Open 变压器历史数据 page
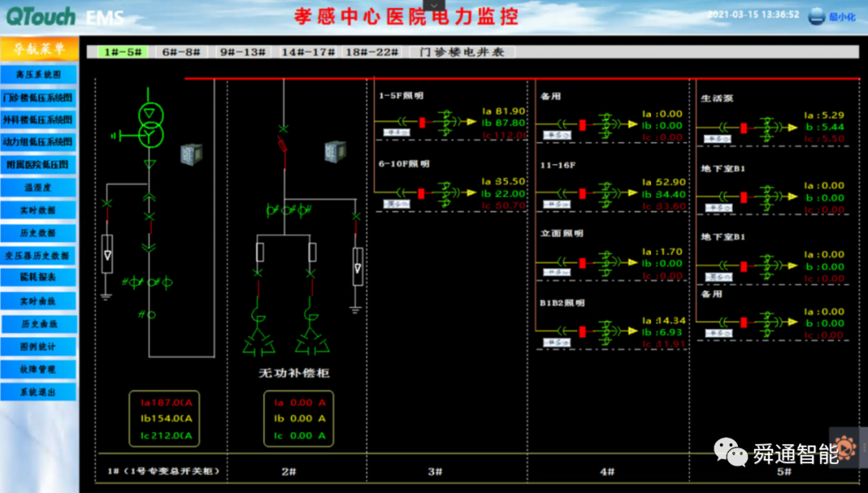This screenshot has height=493, width=868. pyautogui.click(x=39, y=256)
